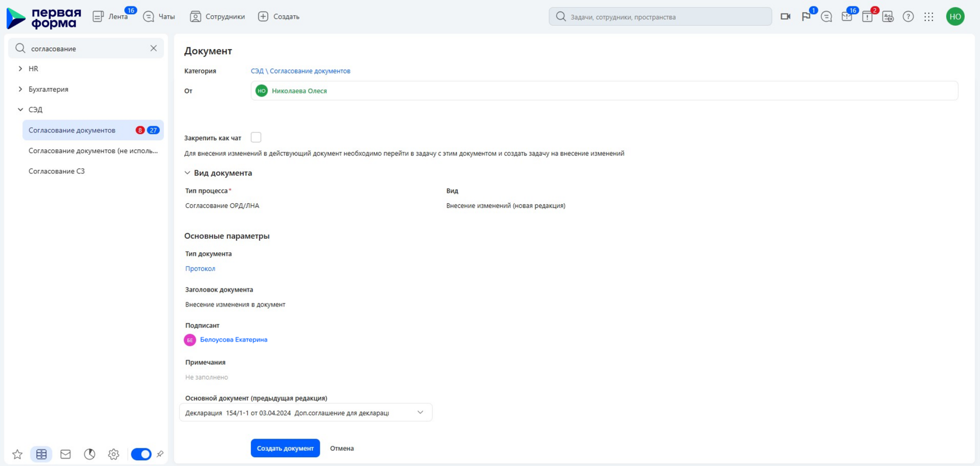The width and height of the screenshot is (980, 466).
Task: Click the Сотрудники person icon
Action: coord(195,17)
